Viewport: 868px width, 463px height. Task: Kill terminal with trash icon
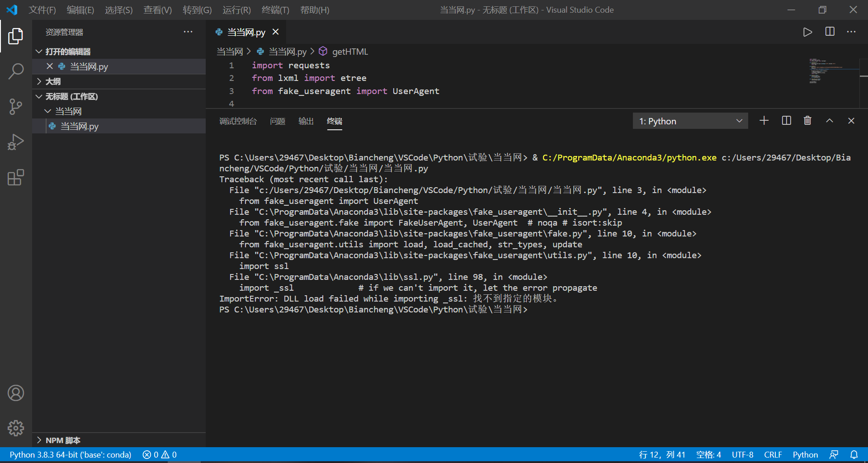[x=807, y=121]
